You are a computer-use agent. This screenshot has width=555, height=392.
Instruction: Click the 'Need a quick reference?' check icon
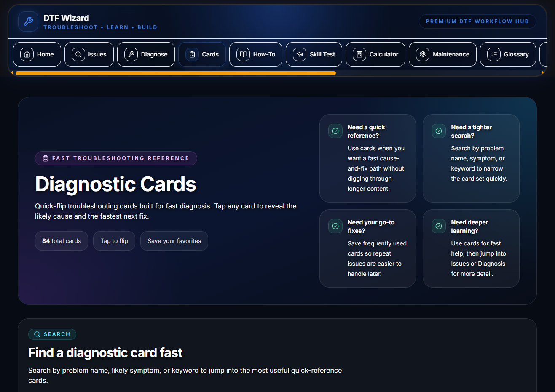click(x=335, y=131)
